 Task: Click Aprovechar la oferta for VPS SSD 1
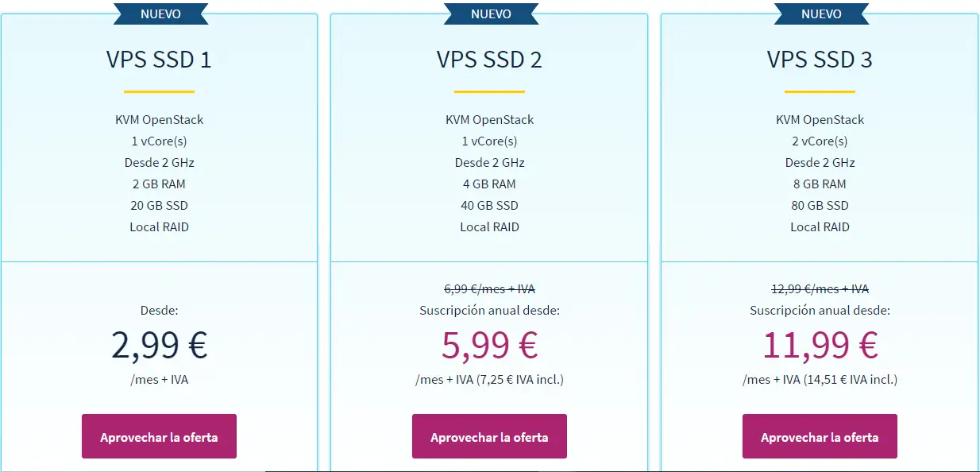pyautogui.click(x=159, y=436)
